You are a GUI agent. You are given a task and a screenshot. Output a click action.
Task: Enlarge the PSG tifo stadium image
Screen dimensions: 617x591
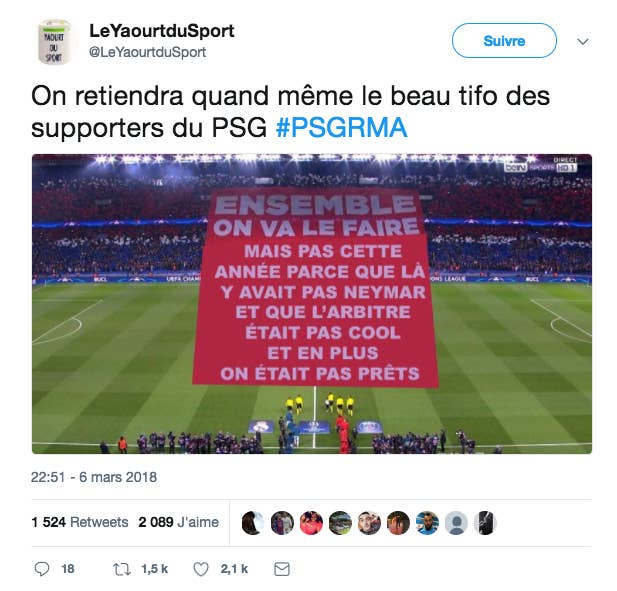[x=312, y=304]
